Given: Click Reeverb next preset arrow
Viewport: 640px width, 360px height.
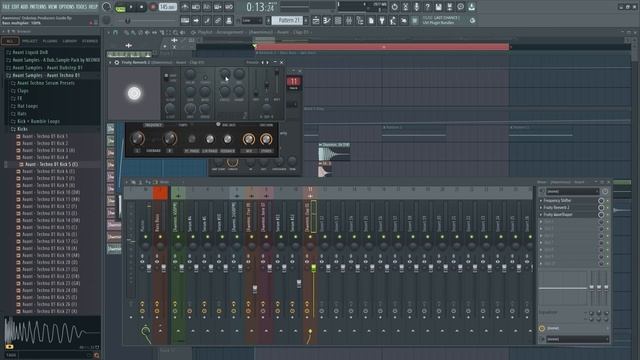Looking at the screenshot, I should click(267, 62).
